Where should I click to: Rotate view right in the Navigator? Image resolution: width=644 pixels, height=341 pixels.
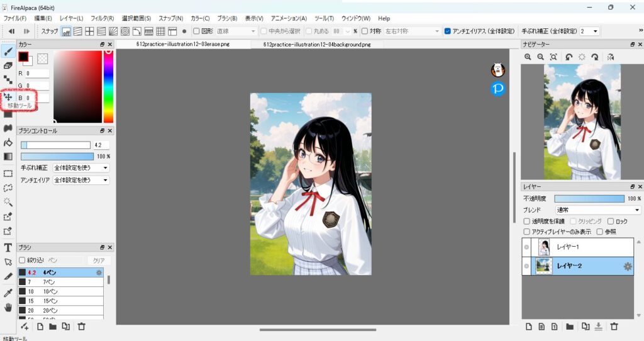pos(595,57)
